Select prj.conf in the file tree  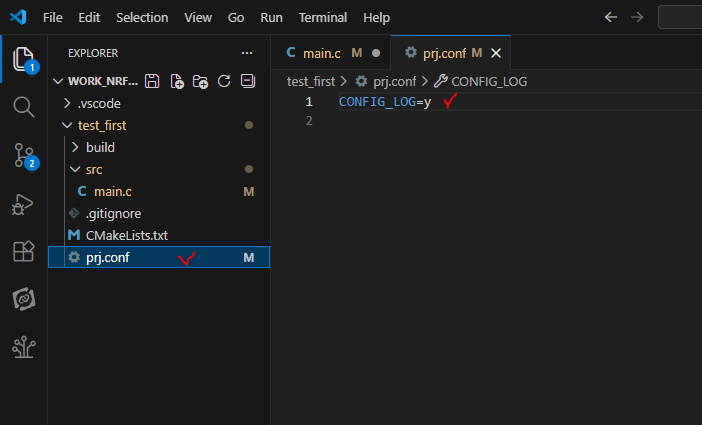[x=158, y=257]
